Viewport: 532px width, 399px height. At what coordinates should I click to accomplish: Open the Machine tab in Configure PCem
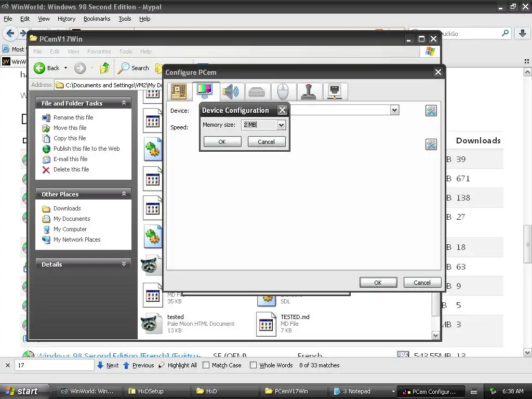click(x=179, y=91)
